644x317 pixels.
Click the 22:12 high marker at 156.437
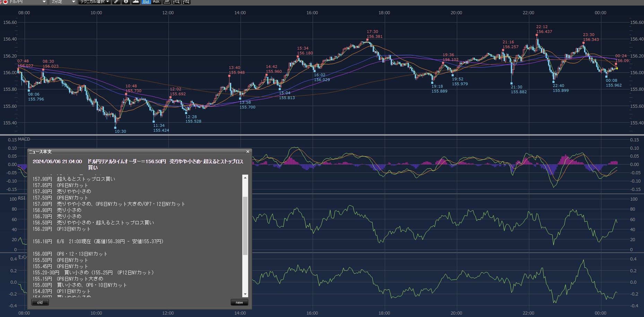tap(537, 35)
